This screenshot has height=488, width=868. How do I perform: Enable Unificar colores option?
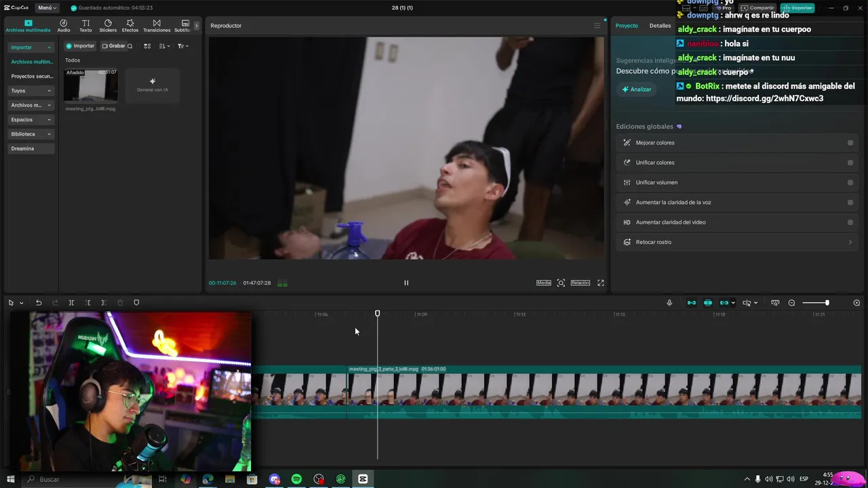point(850,163)
